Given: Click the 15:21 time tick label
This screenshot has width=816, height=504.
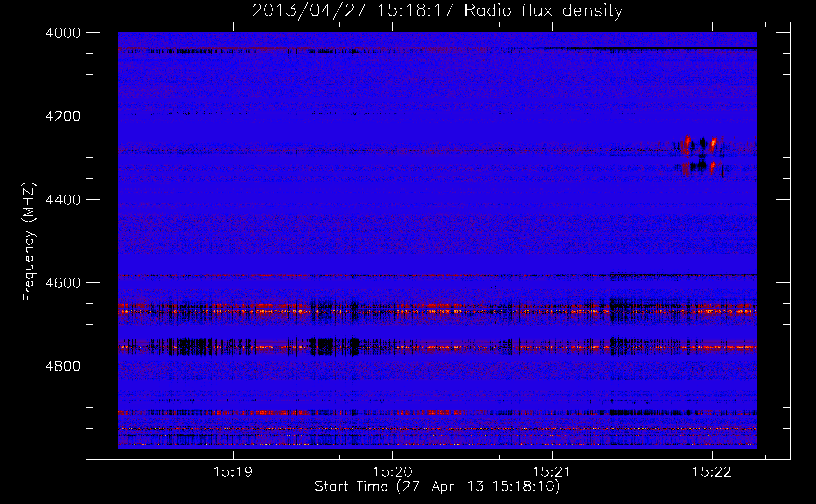Looking at the screenshot, I should pyautogui.click(x=552, y=472).
